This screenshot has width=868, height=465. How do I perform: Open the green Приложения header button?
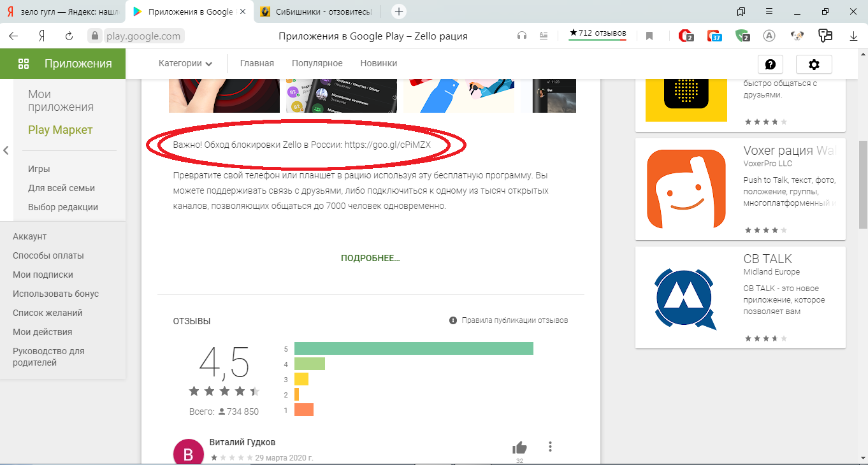62,63
